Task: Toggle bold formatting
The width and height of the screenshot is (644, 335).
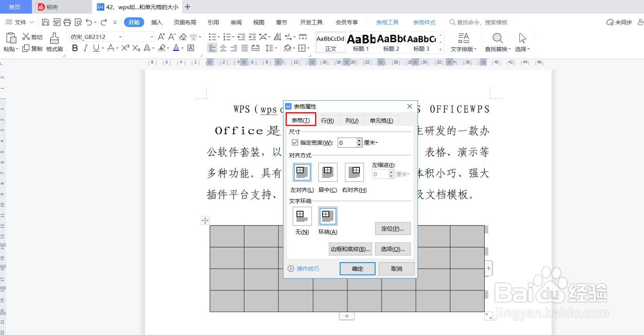Action: coord(75,48)
